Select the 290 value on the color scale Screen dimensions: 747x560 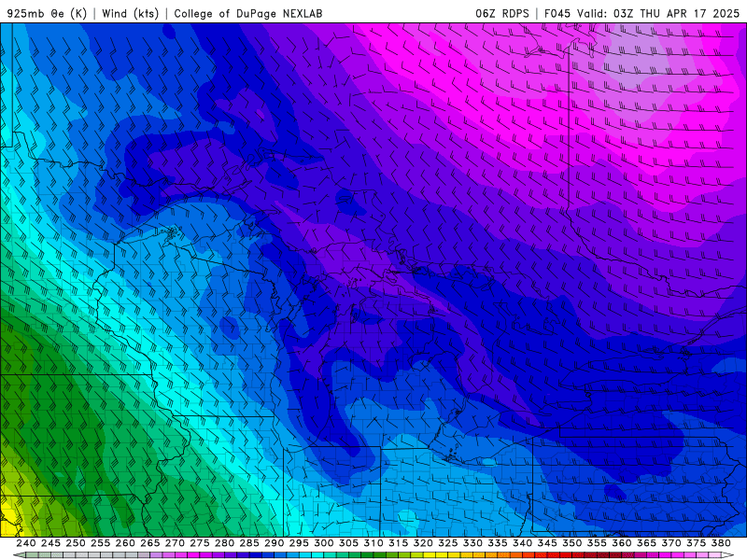(274, 543)
